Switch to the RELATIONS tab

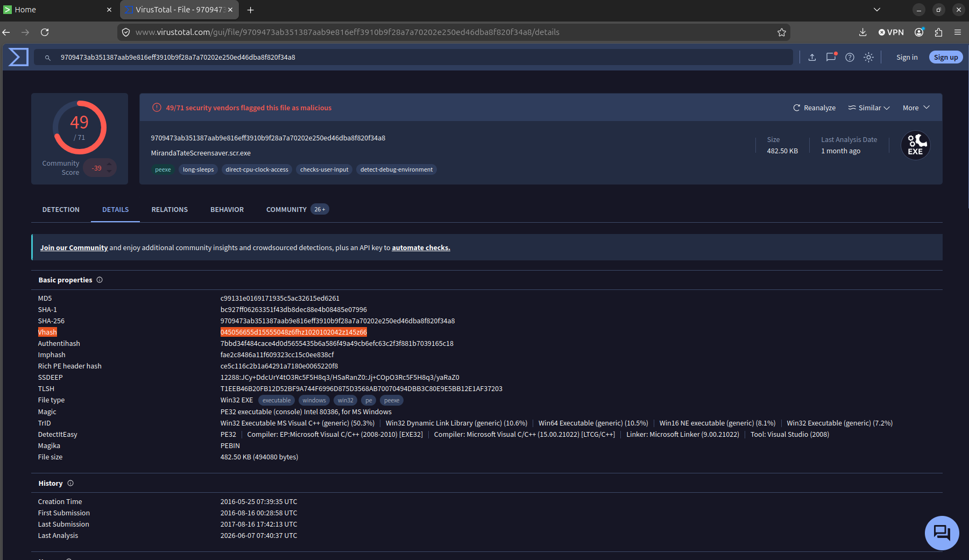[169, 209]
